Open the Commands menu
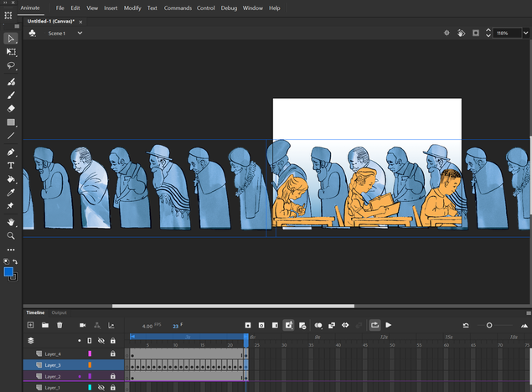The image size is (532, 392). coord(178,8)
